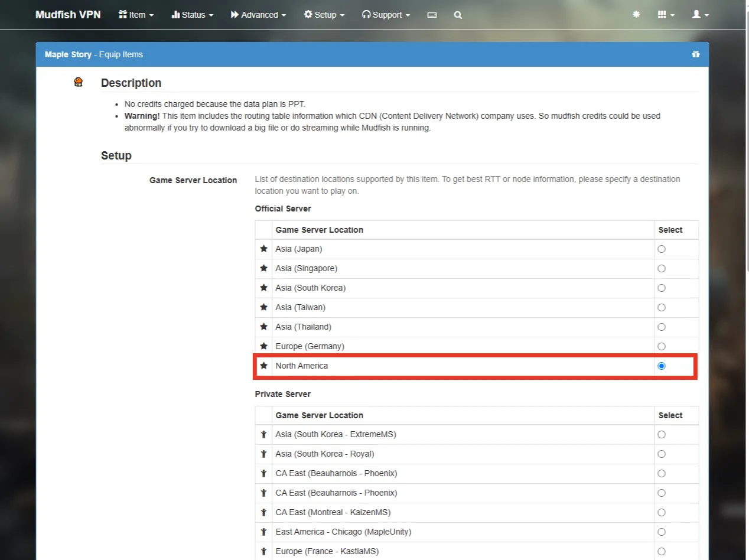
Task: Select the East America - Chicago (MapleUnity) radio
Action: (662, 532)
